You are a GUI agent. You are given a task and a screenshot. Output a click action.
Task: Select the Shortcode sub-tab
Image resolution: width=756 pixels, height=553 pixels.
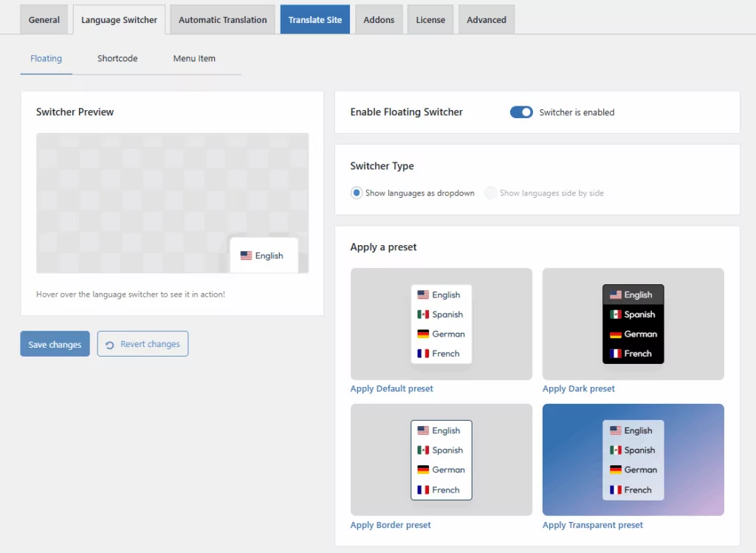click(117, 58)
